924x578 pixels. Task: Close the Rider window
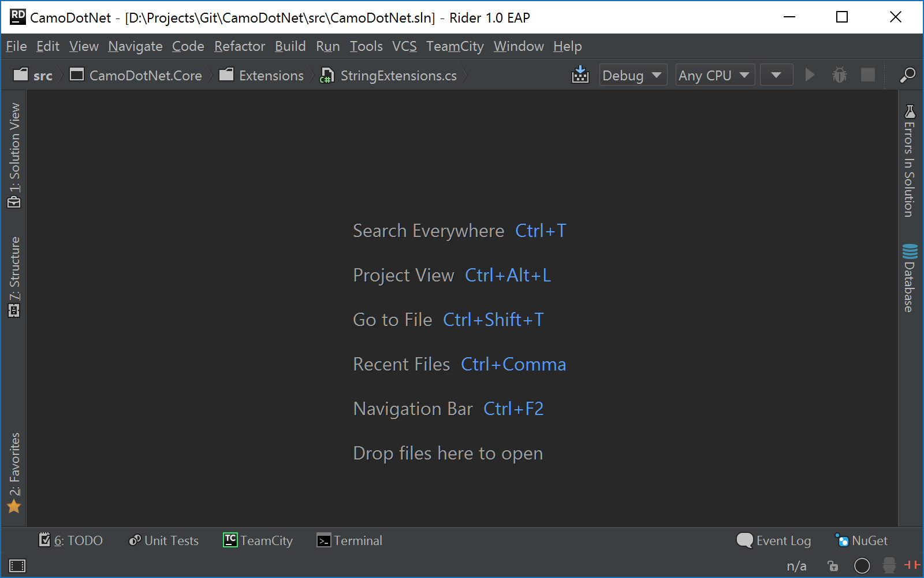pyautogui.click(x=896, y=17)
